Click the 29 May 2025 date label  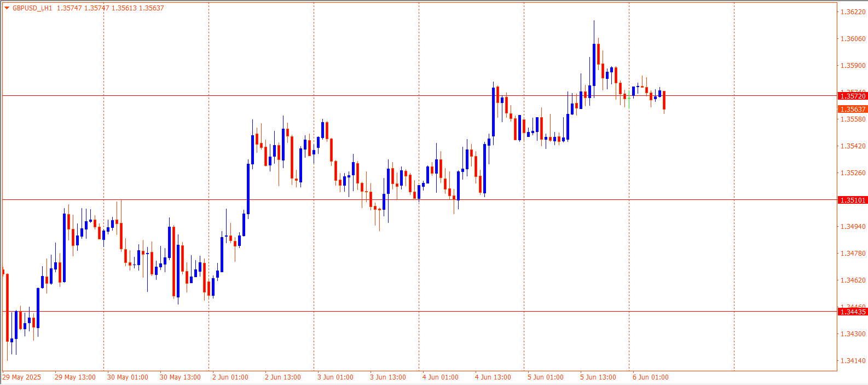point(22,377)
